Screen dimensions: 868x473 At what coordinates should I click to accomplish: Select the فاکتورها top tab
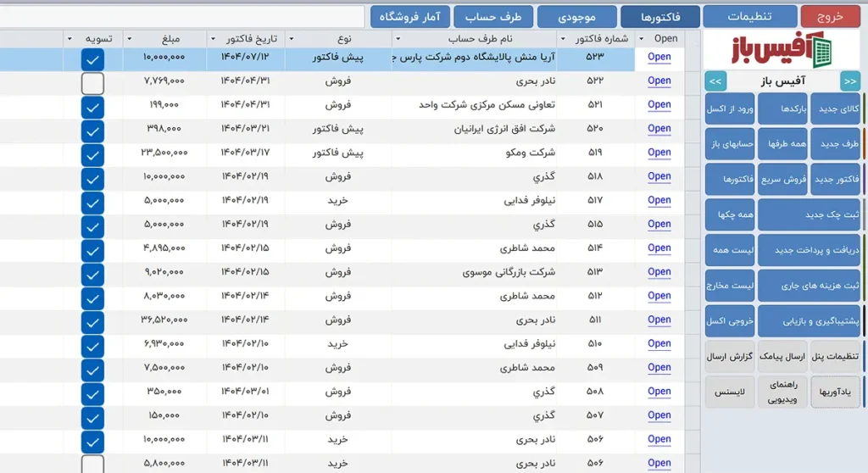pos(659,17)
